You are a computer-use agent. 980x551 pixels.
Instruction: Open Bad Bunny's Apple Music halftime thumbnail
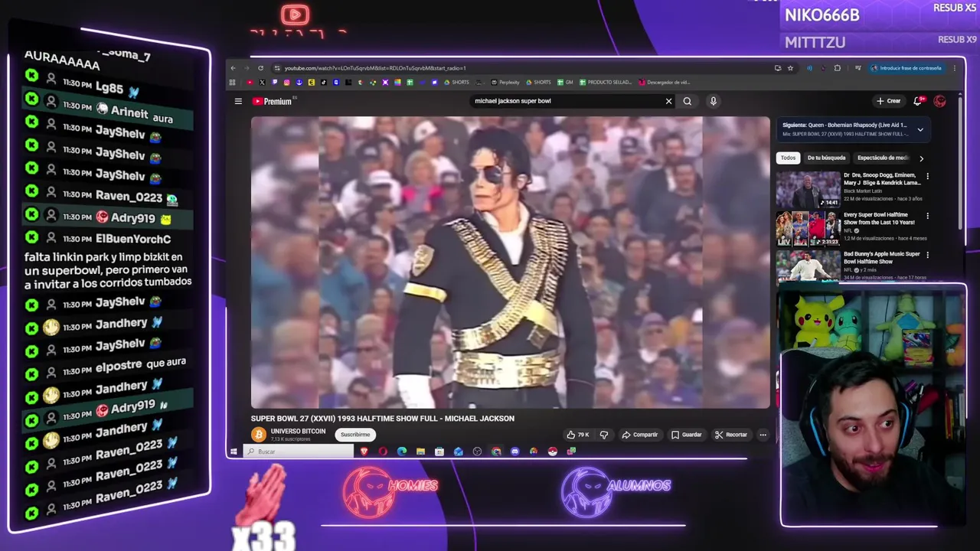pos(808,266)
